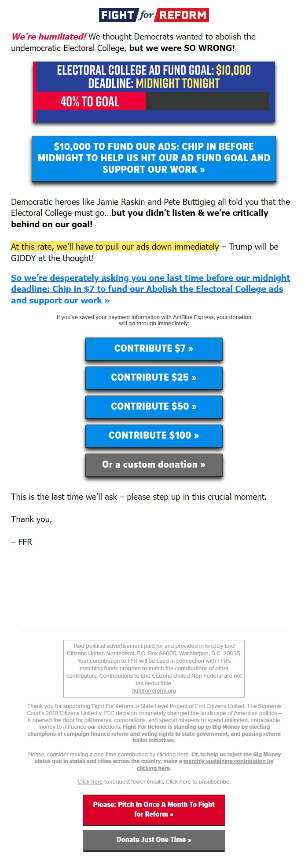Viewport: 308px width, 868px height.
Task: Click the Contribute $50 button
Action: click(x=154, y=407)
